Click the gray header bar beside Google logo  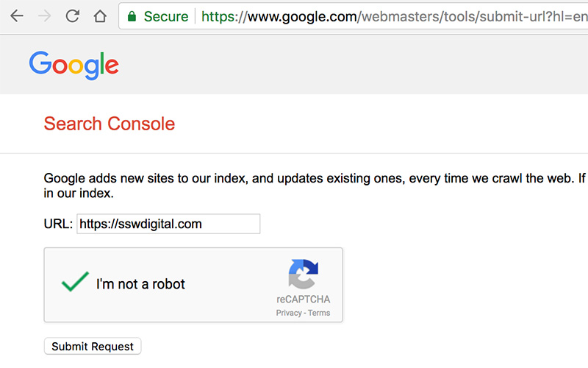click(353, 66)
